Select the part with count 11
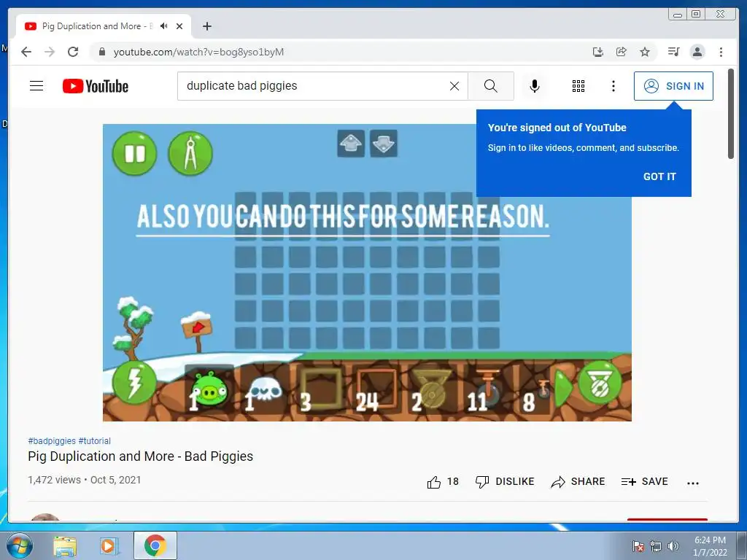This screenshot has height=560, width=747. [488, 389]
